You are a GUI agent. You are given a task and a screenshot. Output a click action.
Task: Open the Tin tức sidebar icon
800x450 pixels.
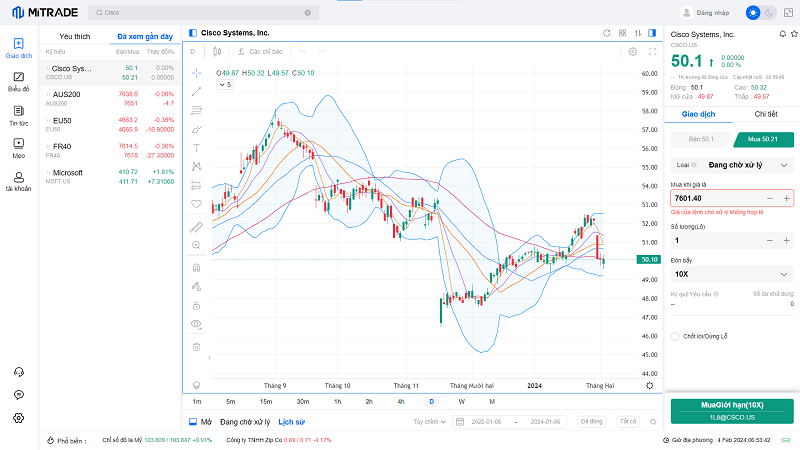tap(18, 115)
